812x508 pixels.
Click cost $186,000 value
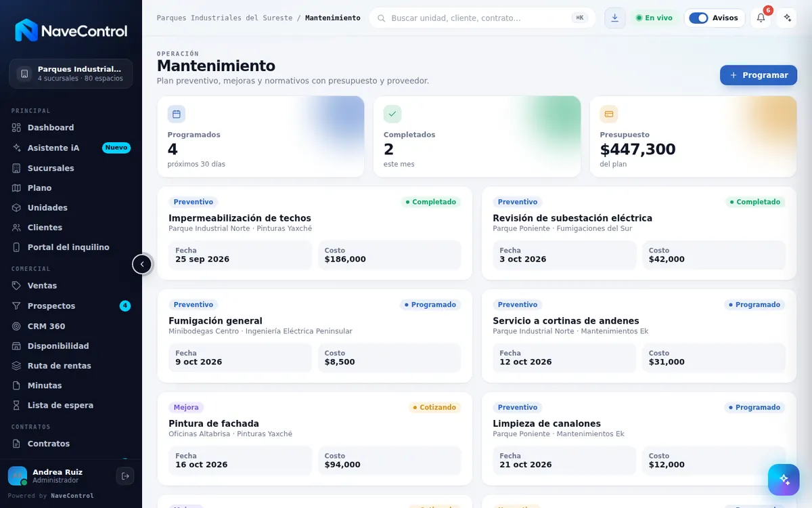[345, 259]
